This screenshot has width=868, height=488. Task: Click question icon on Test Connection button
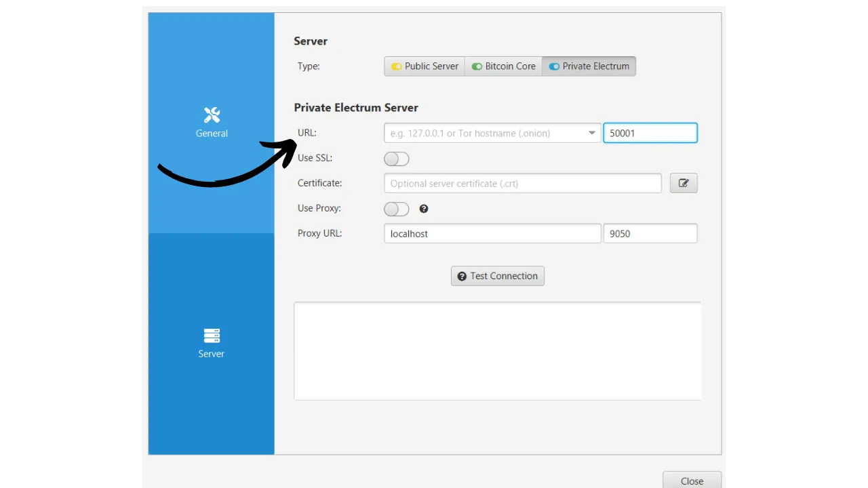[x=462, y=276]
